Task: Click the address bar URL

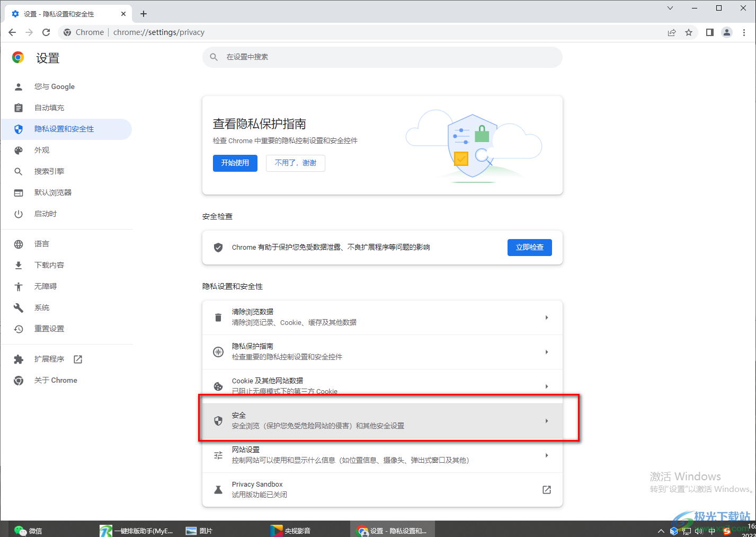Action: 159,32
